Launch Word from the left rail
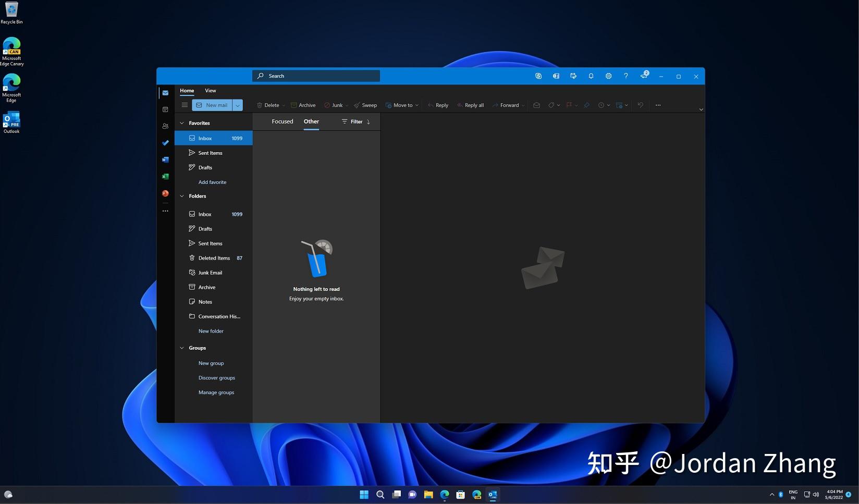This screenshot has width=859, height=504. pos(165,159)
